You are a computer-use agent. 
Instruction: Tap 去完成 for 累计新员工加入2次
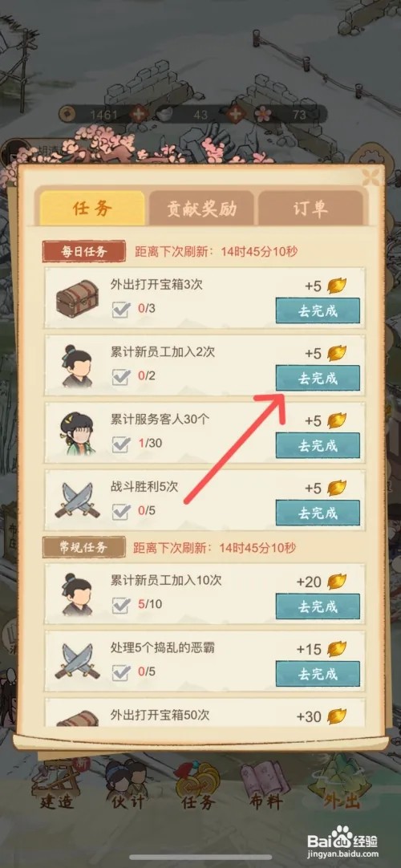(x=318, y=378)
